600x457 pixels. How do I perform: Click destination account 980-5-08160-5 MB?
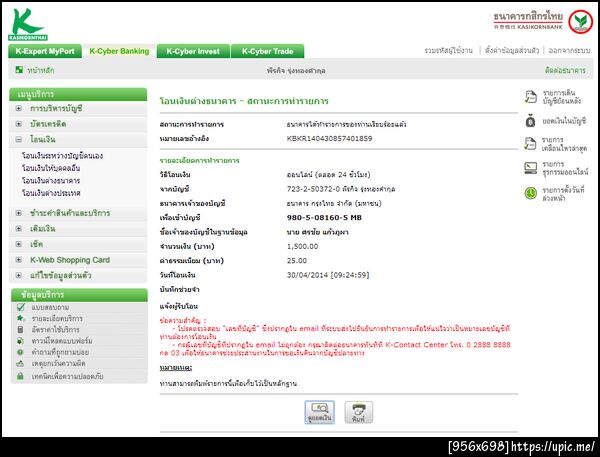tap(324, 217)
